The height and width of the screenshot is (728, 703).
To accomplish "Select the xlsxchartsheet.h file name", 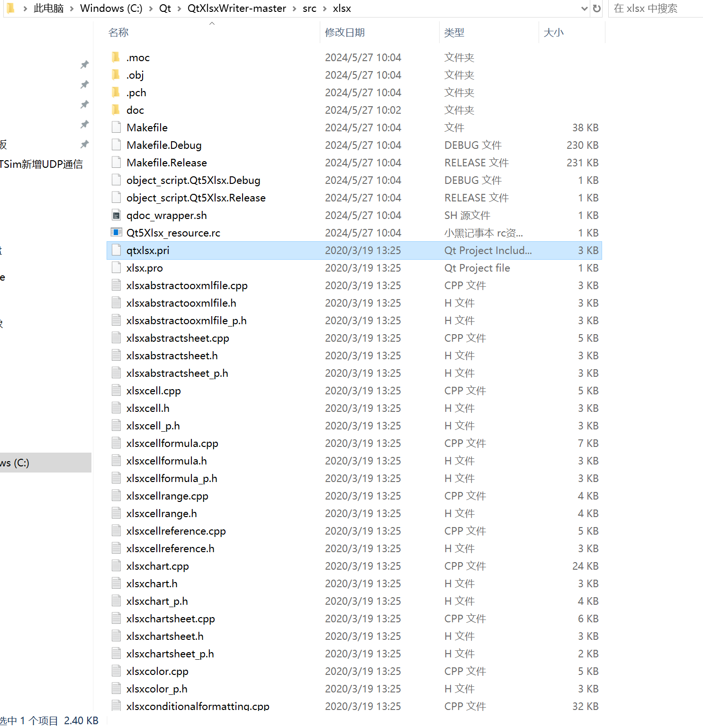I will (x=165, y=636).
